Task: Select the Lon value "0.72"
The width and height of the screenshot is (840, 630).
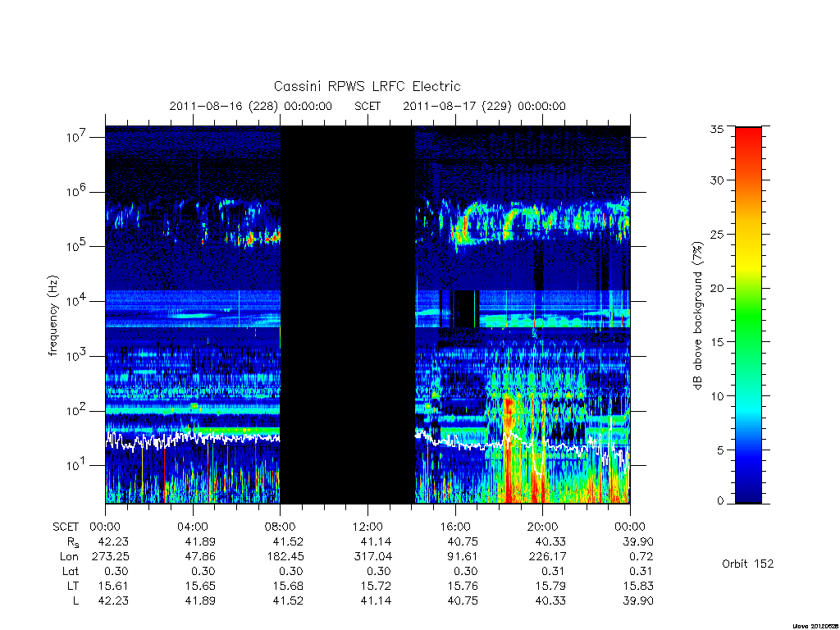Action: tap(641, 557)
